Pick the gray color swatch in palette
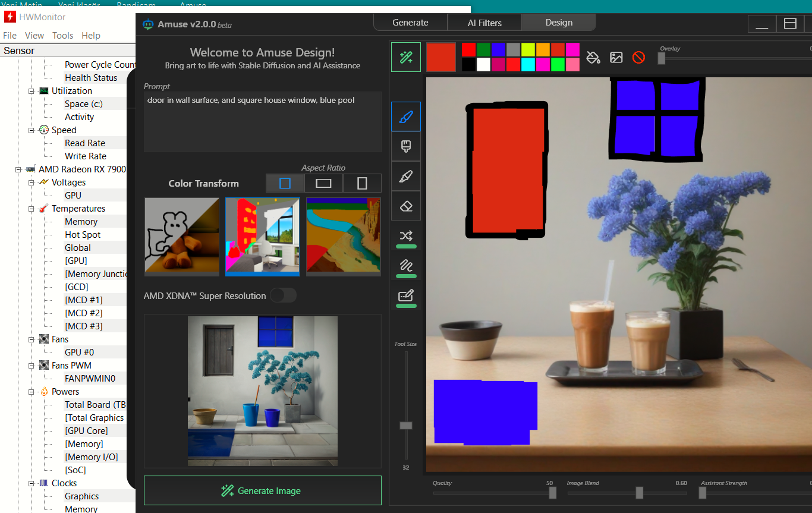Viewport: 812px width, 513px height. click(513, 49)
